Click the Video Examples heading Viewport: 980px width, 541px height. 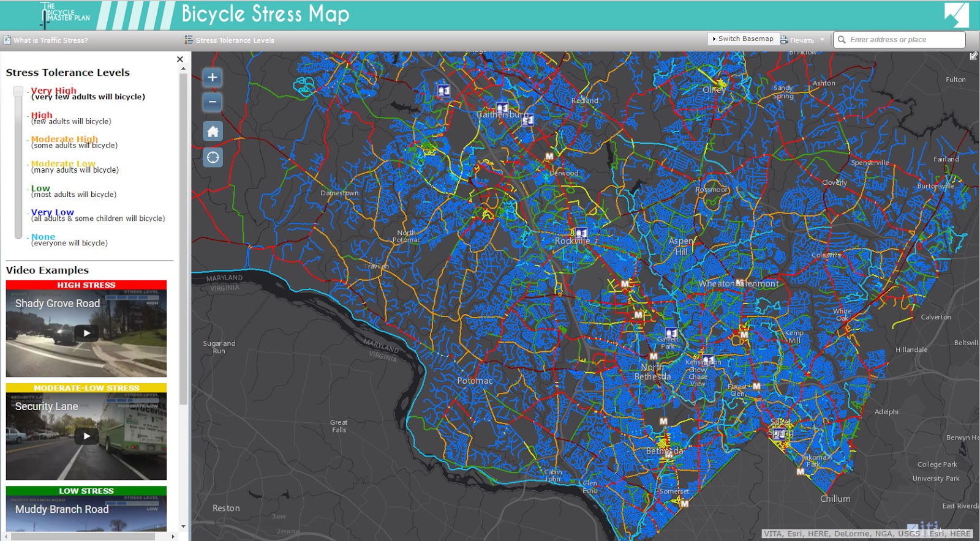(x=47, y=270)
